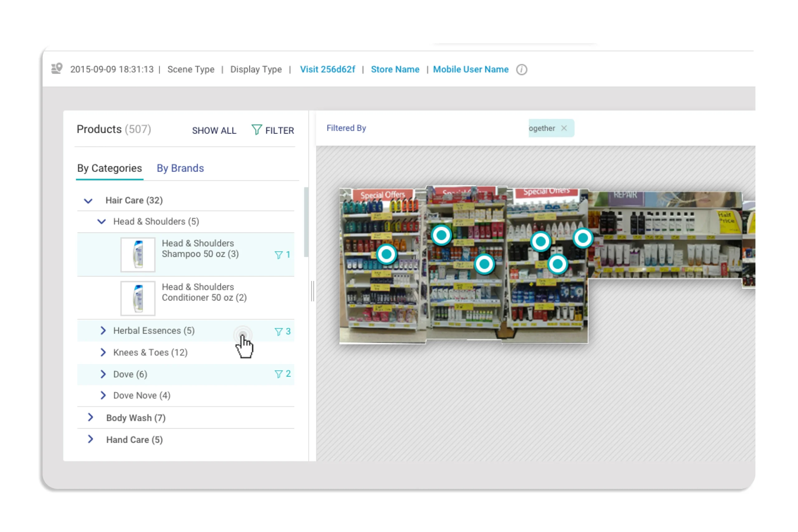Click filter funnel on Dove (6) row

click(x=278, y=374)
